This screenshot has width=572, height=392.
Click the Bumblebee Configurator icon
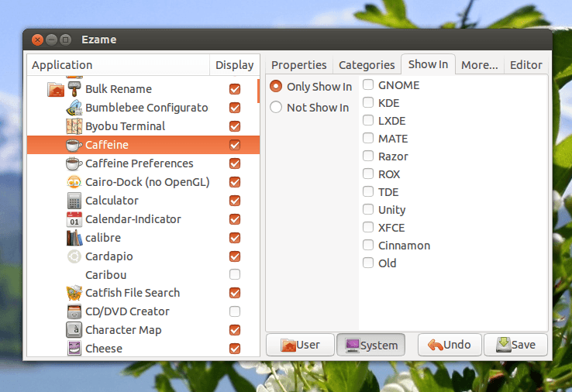(74, 108)
